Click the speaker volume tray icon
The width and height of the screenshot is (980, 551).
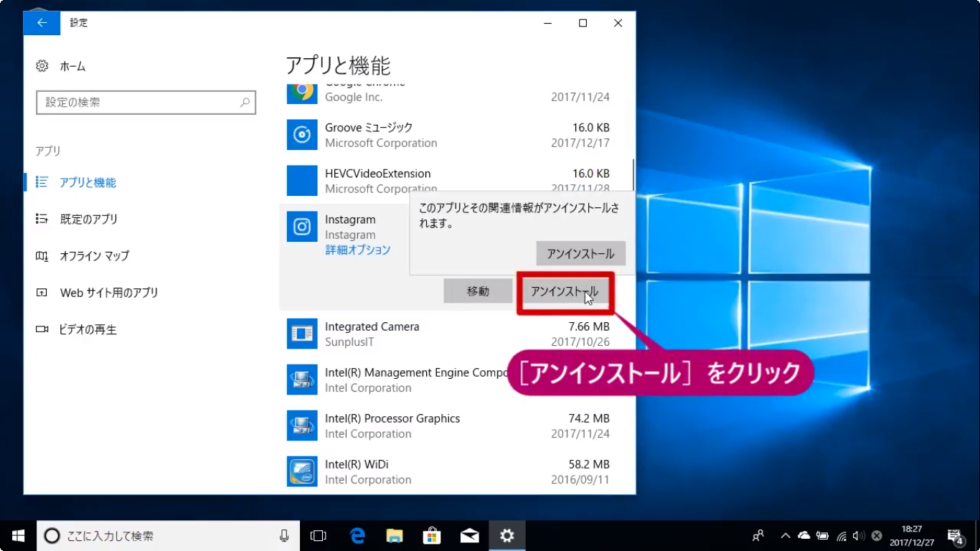(x=859, y=535)
